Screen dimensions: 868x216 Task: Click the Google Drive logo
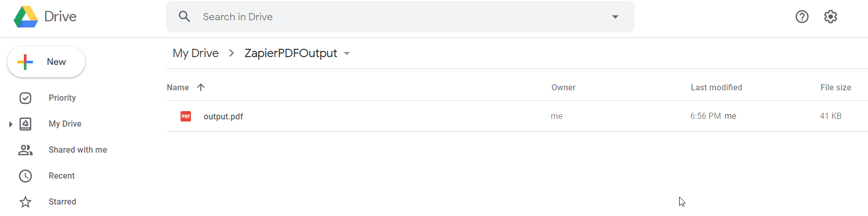click(26, 17)
